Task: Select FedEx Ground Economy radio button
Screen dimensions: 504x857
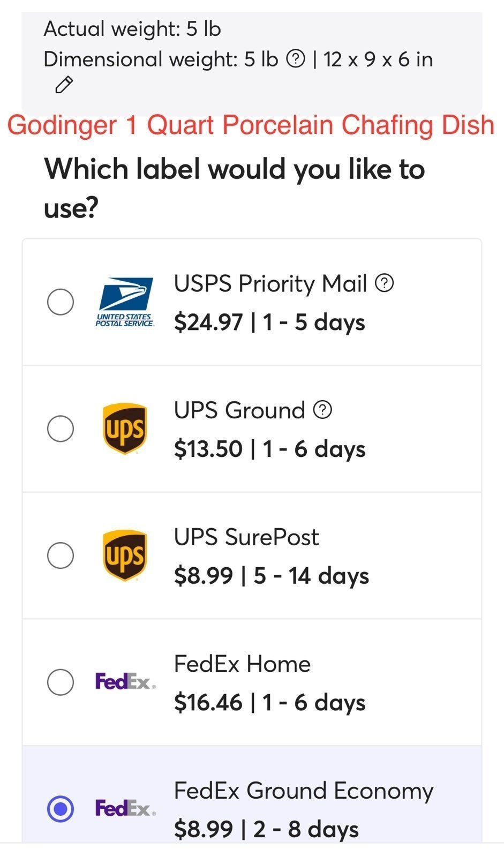Action: click(61, 808)
